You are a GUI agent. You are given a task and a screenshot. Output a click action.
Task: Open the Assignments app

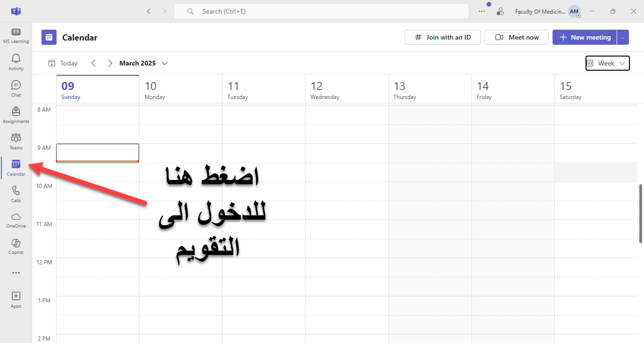pos(16,114)
